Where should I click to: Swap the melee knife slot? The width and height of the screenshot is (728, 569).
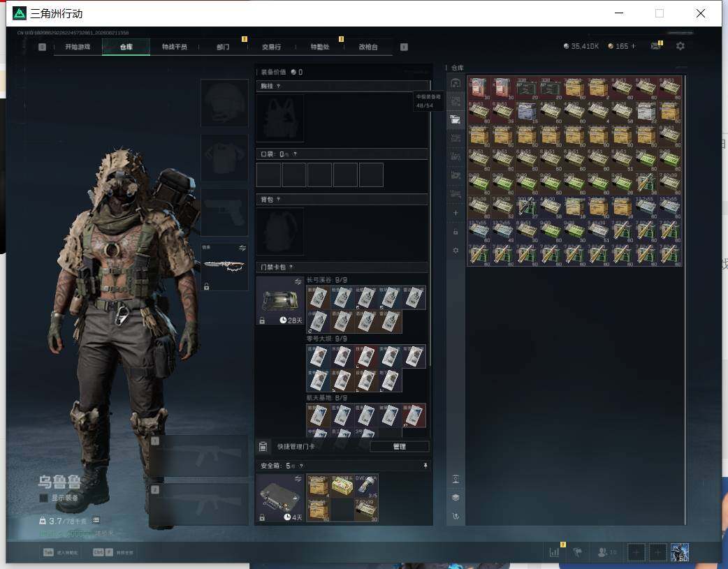(x=242, y=249)
